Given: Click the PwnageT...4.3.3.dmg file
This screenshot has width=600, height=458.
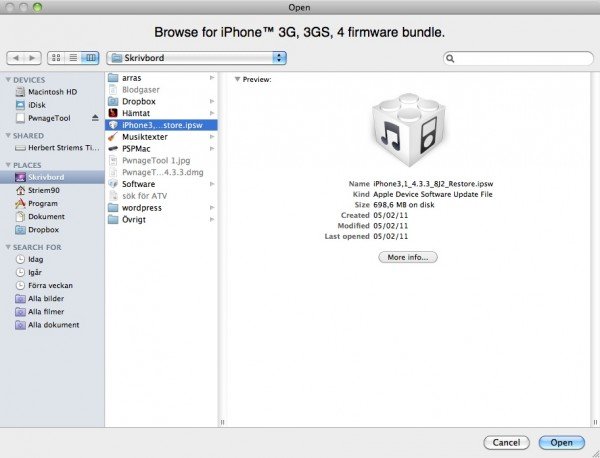Looking at the screenshot, I should pyautogui.click(x=163, y=172).
